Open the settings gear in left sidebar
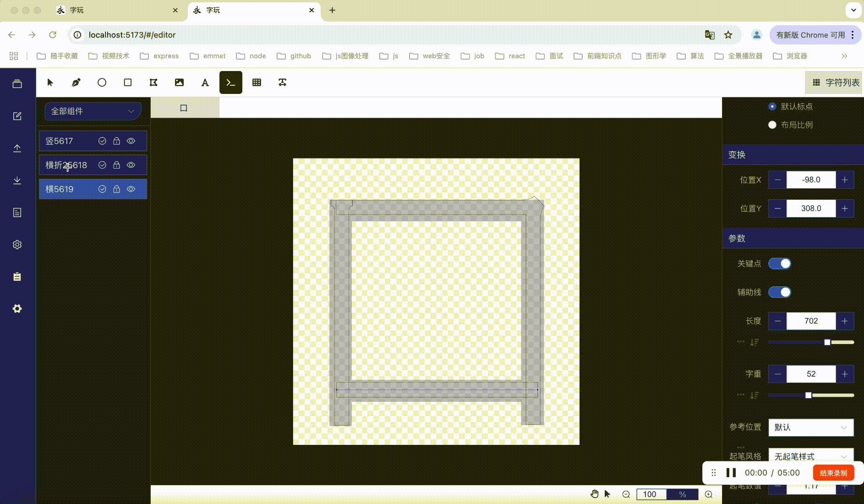The image size is (864, 504). coord(17,244)
